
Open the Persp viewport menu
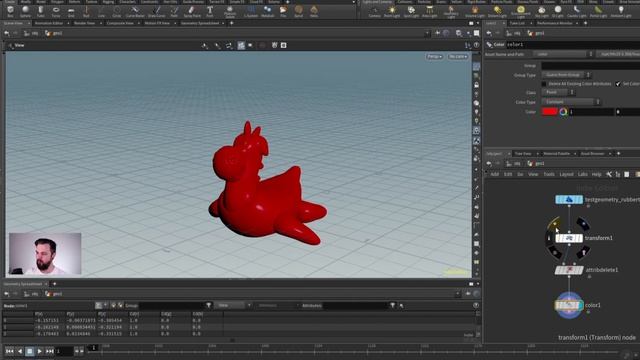pyautogui.click(x=434, y=56)
